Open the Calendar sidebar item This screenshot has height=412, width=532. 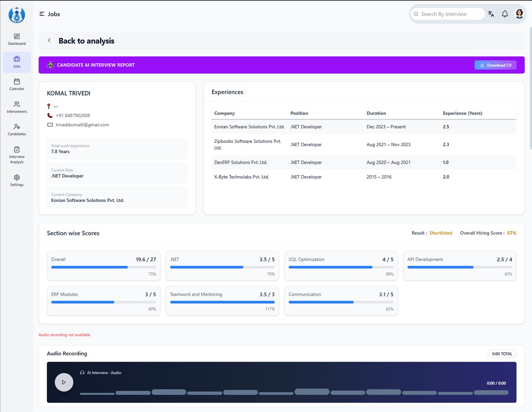[x=17, y=84]
